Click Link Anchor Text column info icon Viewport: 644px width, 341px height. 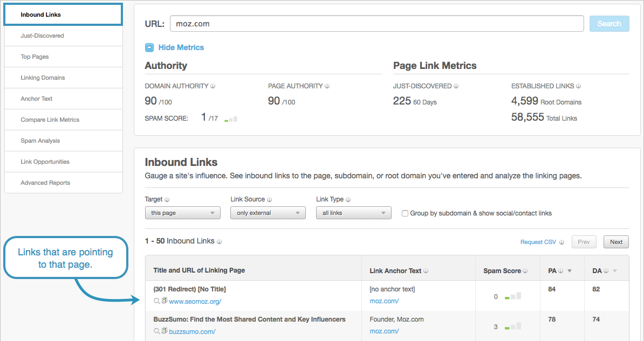(426, 271)
